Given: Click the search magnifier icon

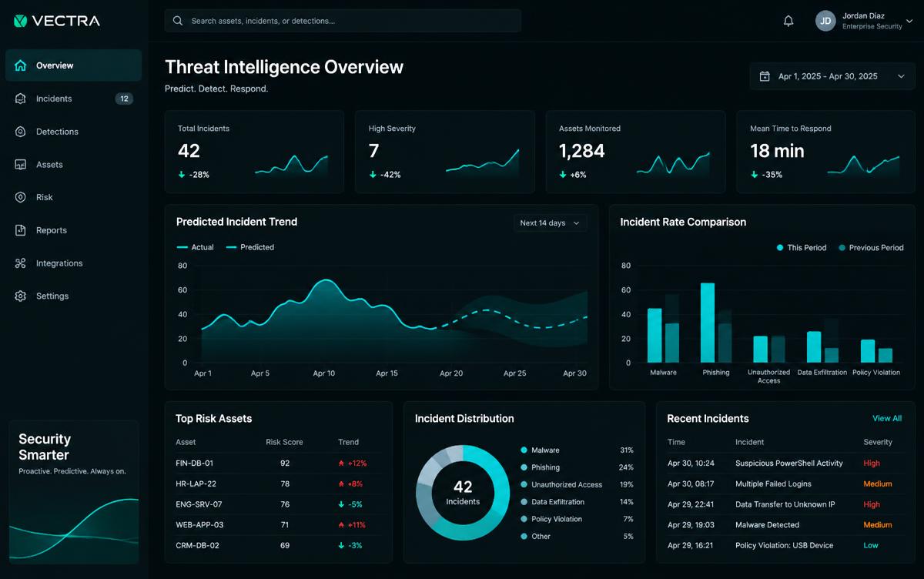Looking at the screenshot, I should pyautogui.click(x=178, y=21).
